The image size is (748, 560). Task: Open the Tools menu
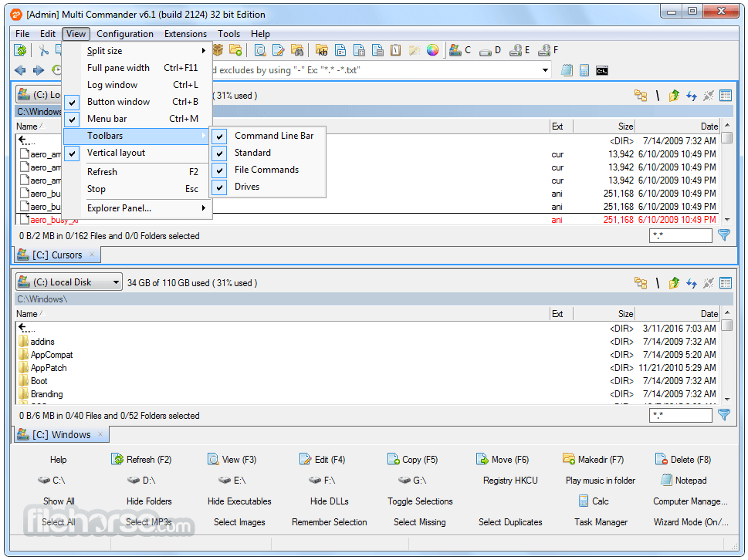(229, 34)
